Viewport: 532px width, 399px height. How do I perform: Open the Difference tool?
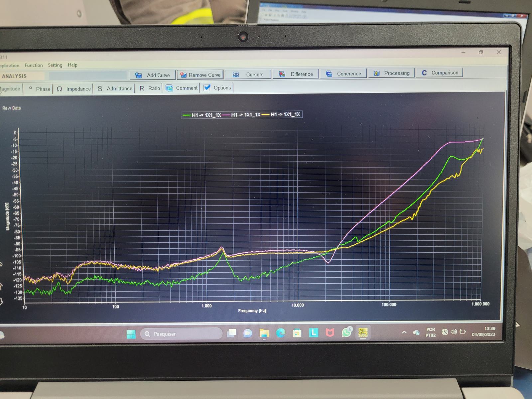(x=296, y=74)
